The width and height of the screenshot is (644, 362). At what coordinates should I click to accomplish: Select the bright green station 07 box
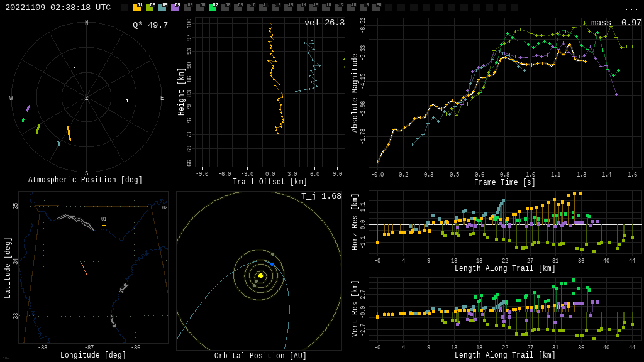pyautogui.click(x=213, y=8)
